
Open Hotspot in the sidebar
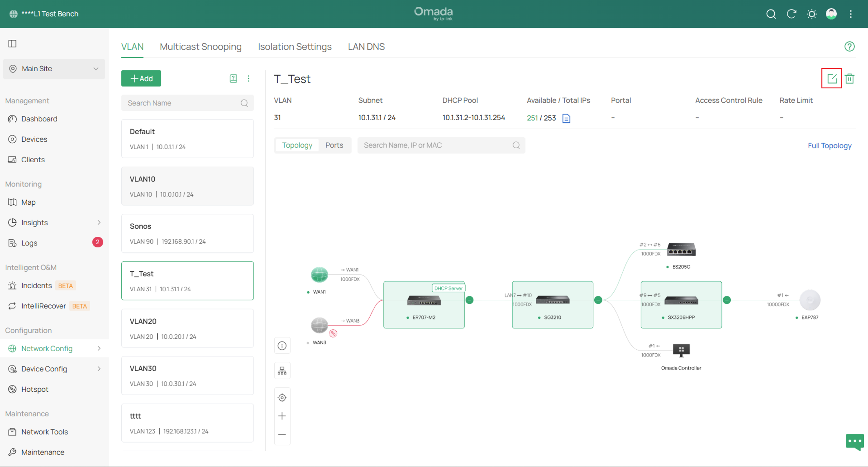tap(35, 389)
